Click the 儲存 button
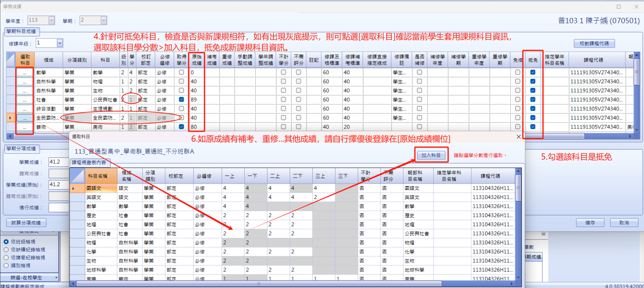 tap(590, 223)
